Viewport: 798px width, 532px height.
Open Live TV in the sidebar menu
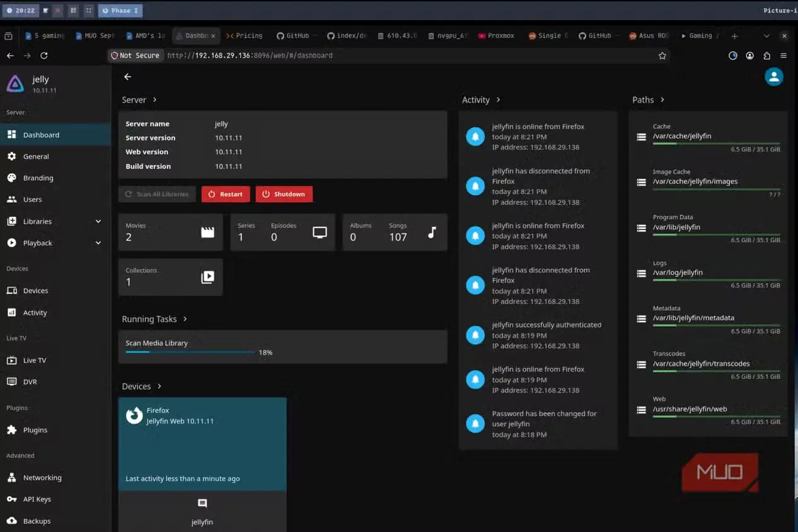[x=55, y=361]
